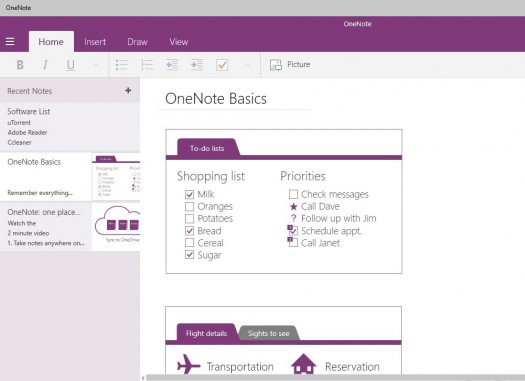Click the 'Adobe Reader' line in Software List
Image resolution: width=525 pixels, height=381 pixels.
point(27,133)
